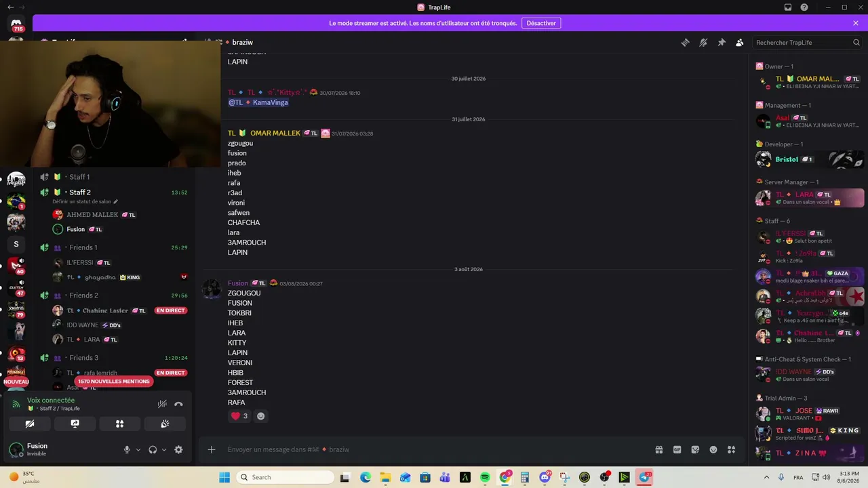Image resolution: width=868 pixels, height=488 pixels.
Task: Show hidden system tray icons chevron
Action: 767,477
